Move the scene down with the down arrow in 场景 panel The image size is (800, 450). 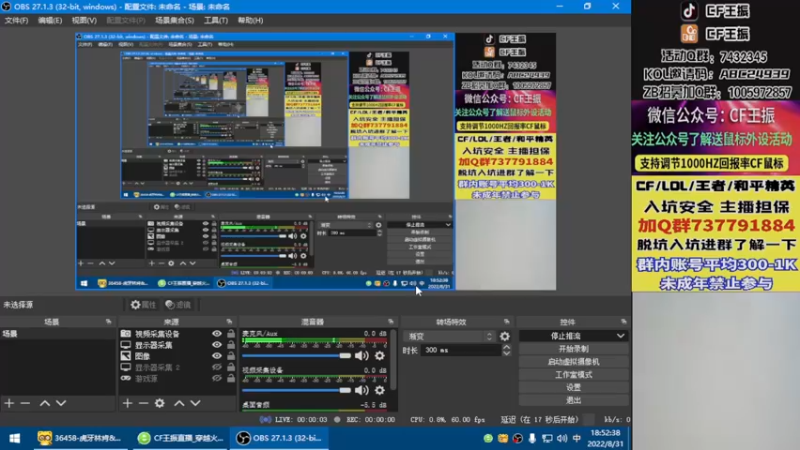point(61,403)
